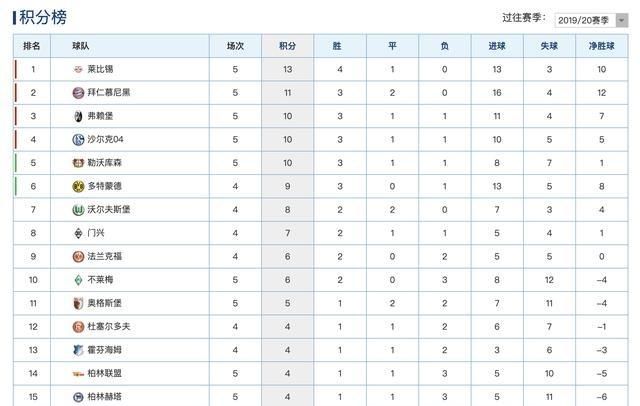Open the 霍芬海姆 team link
640x406 pixels.
tap(104, 350)
